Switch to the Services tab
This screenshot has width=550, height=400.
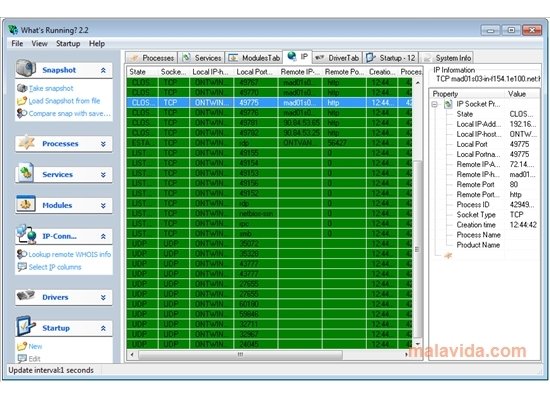point(202,58)
